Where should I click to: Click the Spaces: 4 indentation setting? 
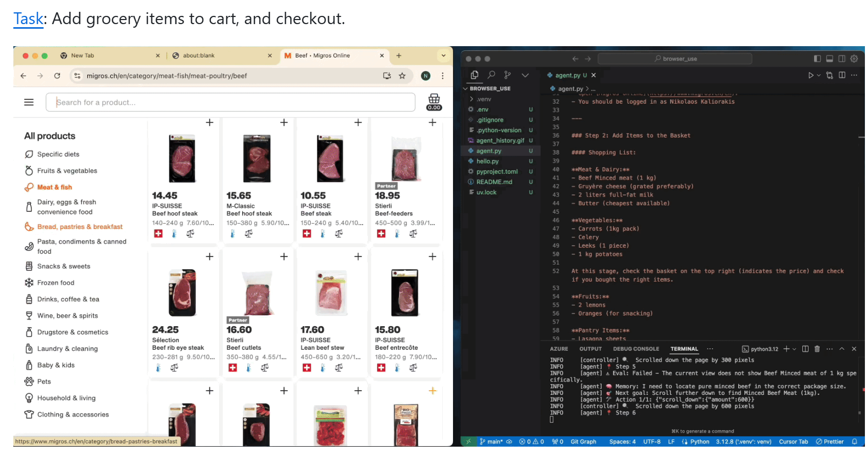(622, 442)
